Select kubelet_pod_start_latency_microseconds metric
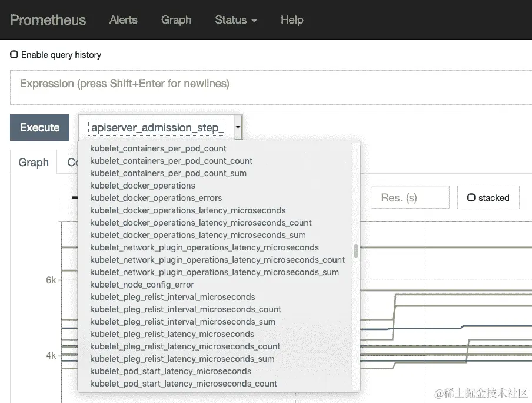Image resolution: width=532 pixels, height=403 pixels. click(x=171, y=371)
